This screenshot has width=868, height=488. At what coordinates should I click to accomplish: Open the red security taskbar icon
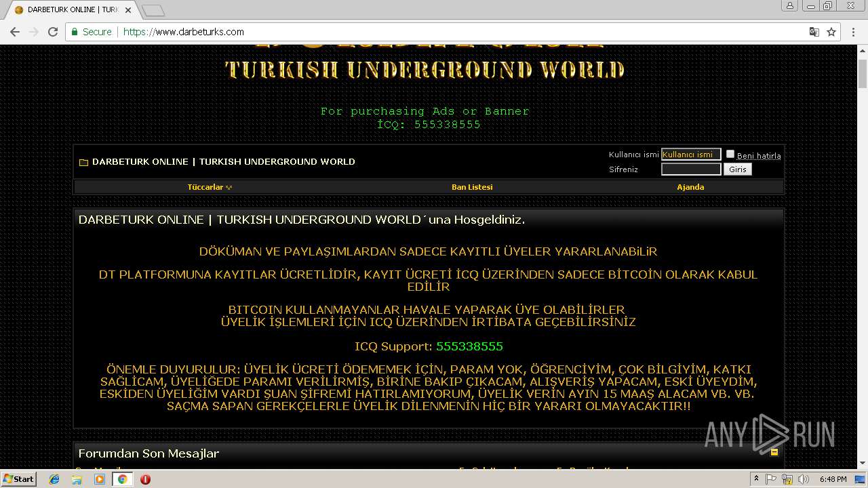tap(145, 479)
